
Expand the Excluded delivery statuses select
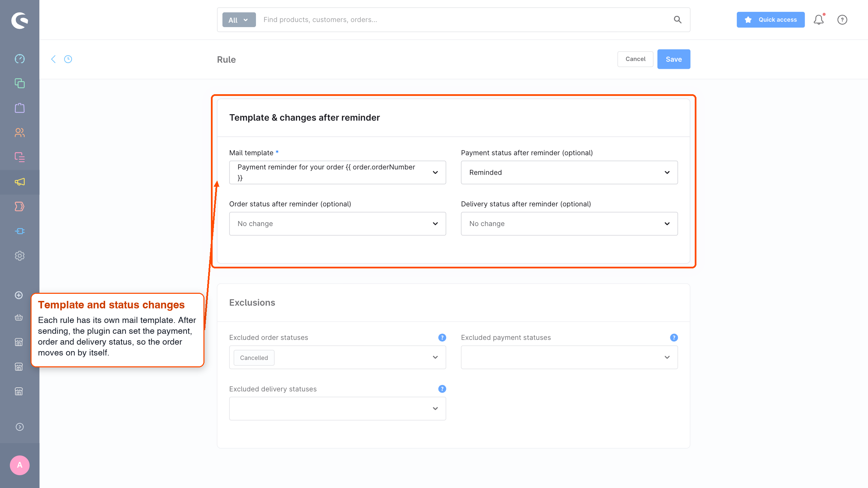[x=338, y=409]
